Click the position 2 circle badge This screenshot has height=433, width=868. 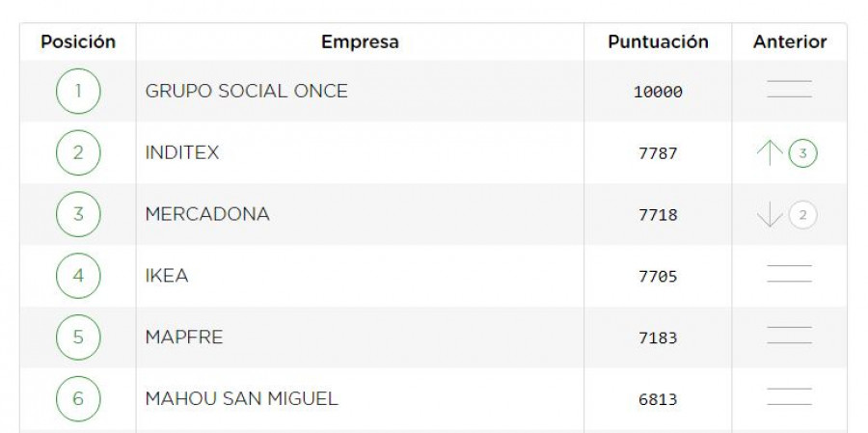point(78,152)
